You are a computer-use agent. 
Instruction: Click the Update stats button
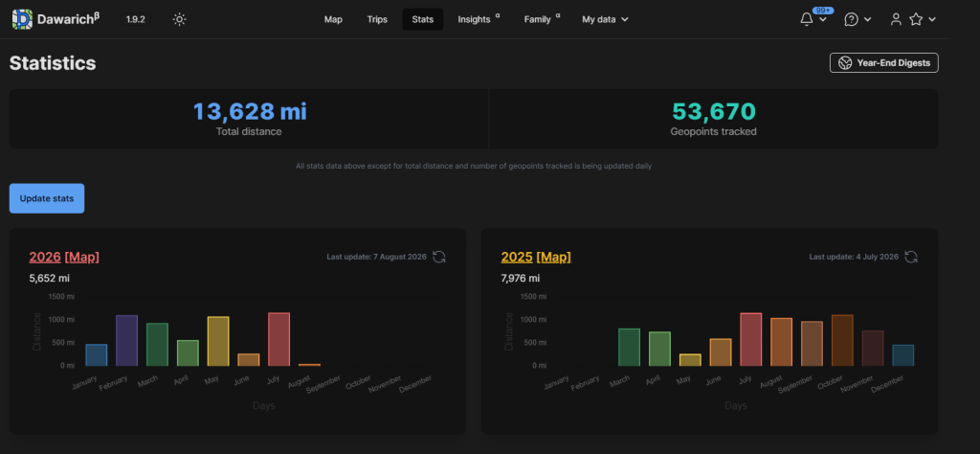[47, 198]
